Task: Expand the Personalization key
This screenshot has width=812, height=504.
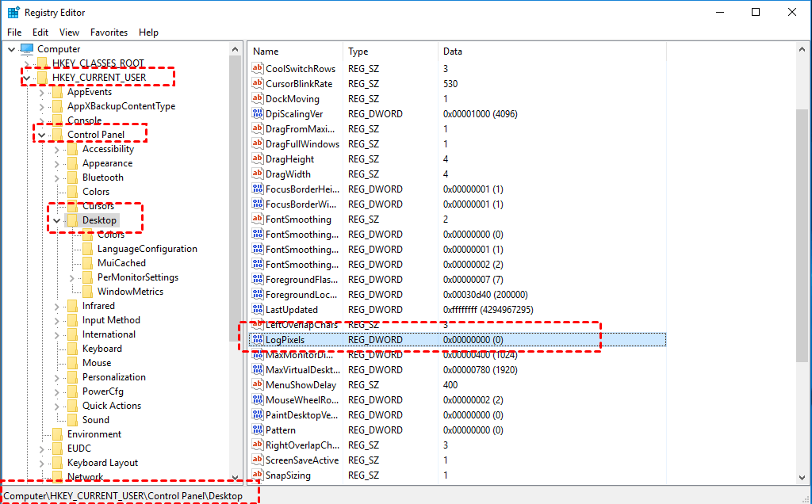Action: tap(57, 377)
